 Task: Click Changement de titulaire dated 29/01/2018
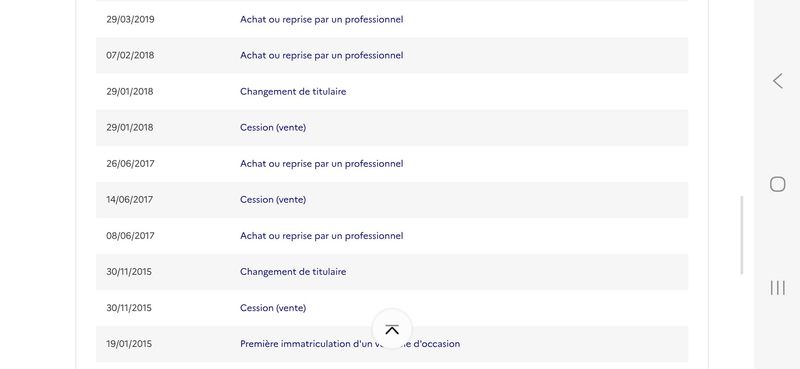[293, 91]
